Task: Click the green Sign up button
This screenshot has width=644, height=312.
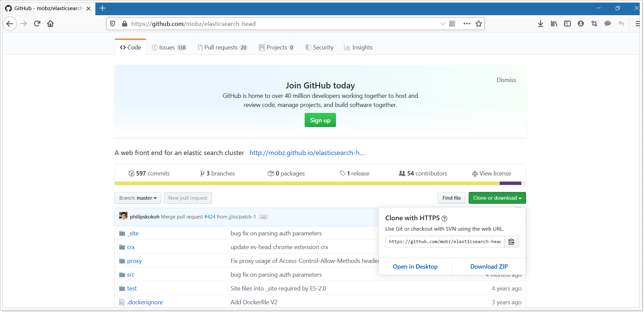Action: pyautogui.click(x=320, y=120)
